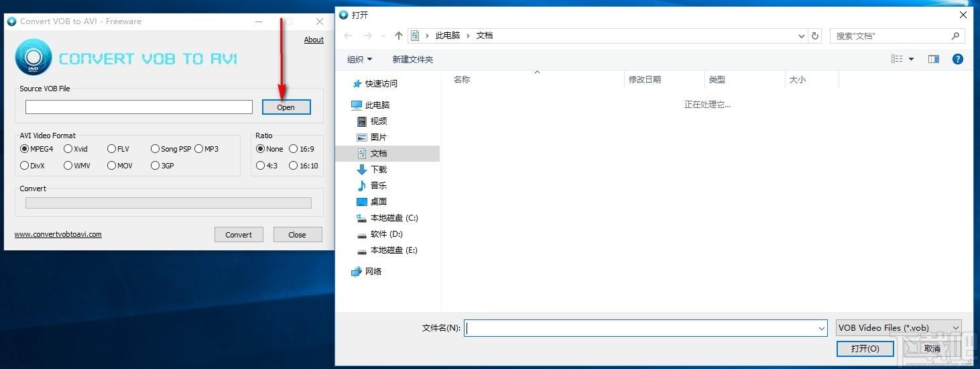
Task: Click the Open button beside Source VOB File
Action: pos(286,107)
